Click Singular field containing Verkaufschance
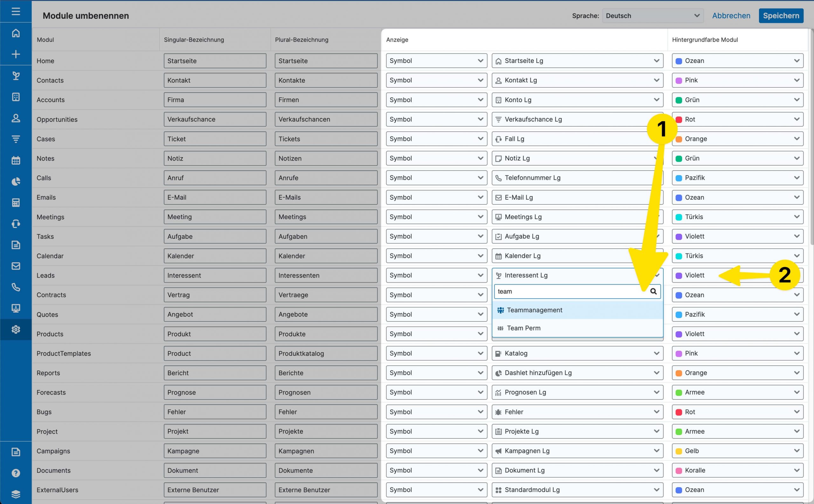 coord(215,119)
